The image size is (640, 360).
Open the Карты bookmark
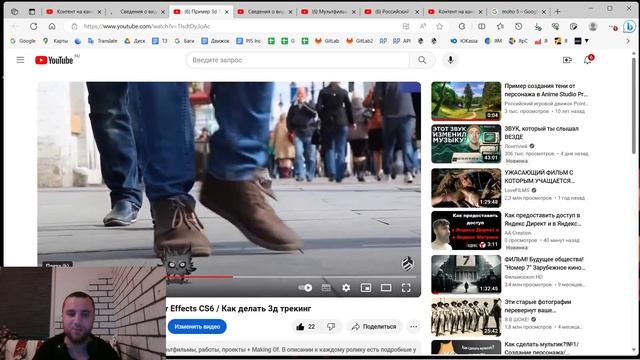tap(56, 41)
